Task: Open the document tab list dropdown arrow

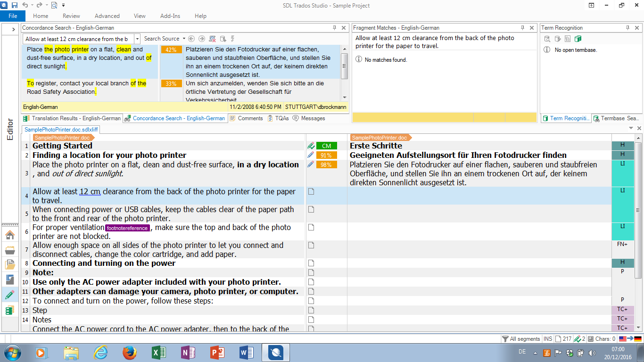Action: [x=631, y=128]
